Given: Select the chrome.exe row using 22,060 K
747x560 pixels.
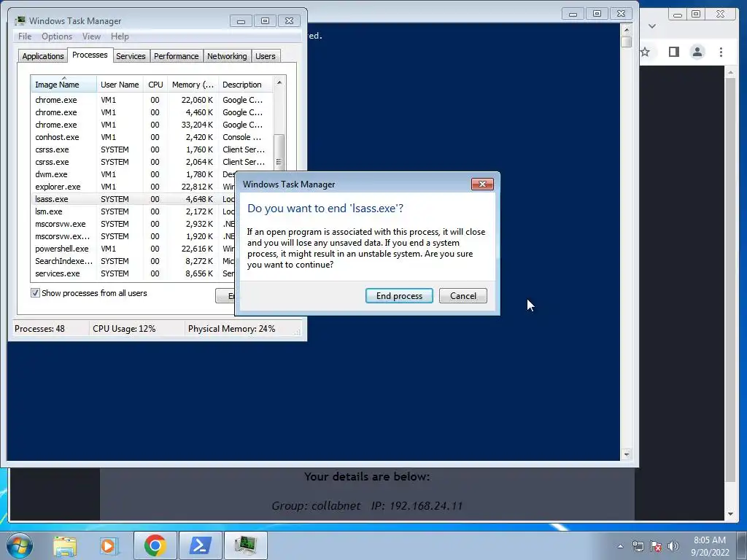Looking at the screenshot, I should pos(152,100).
